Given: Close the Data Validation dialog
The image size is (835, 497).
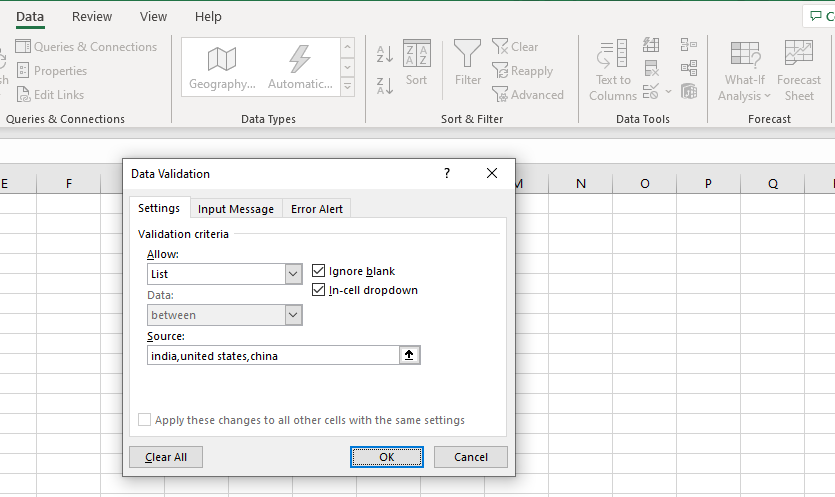Looking at the screenshot, I should click(x=492, y=173).
